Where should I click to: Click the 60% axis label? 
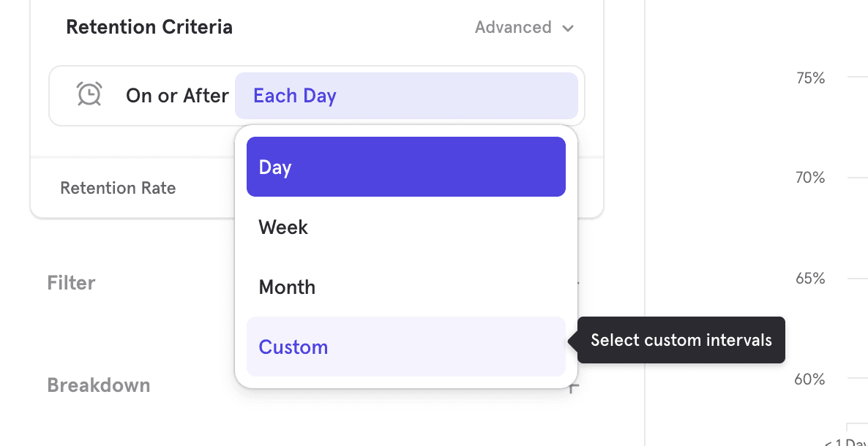pos(809,379)
